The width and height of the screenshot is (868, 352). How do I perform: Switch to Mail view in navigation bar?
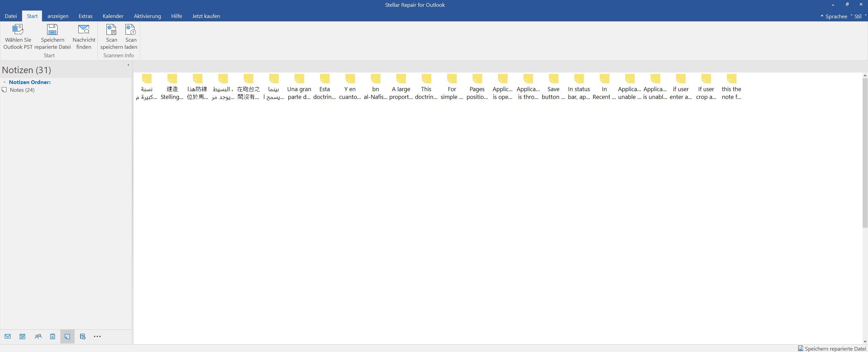tap(8, 336)
